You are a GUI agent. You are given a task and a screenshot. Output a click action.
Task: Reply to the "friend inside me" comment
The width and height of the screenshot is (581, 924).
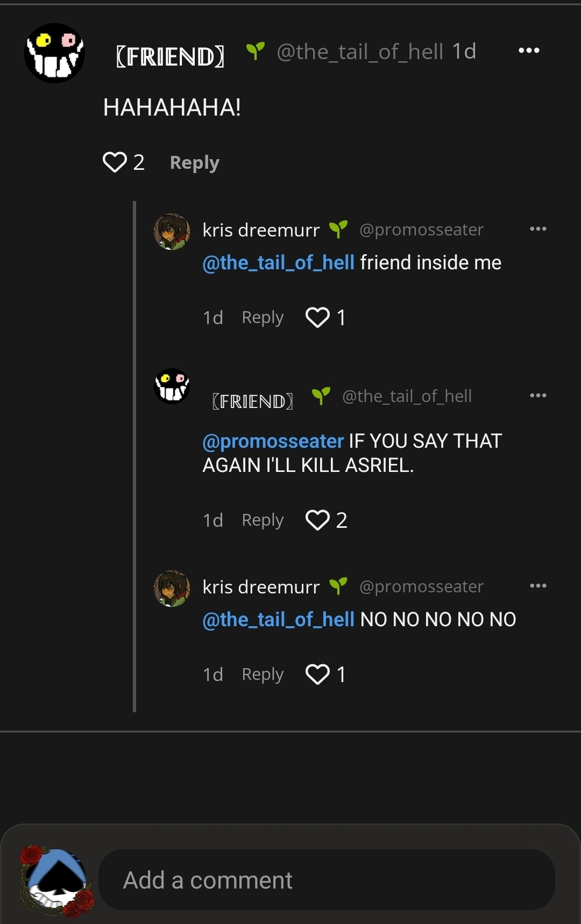tap(263, 317)
